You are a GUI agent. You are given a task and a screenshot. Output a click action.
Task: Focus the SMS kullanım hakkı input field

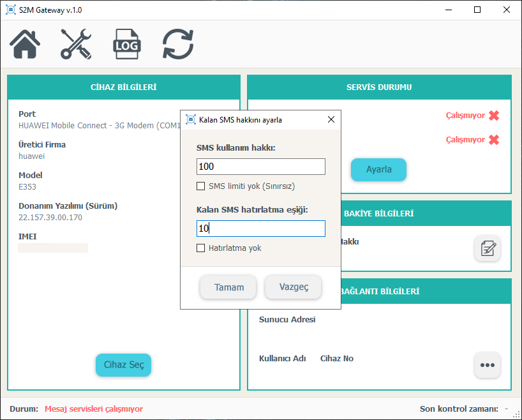pos(260,167)
